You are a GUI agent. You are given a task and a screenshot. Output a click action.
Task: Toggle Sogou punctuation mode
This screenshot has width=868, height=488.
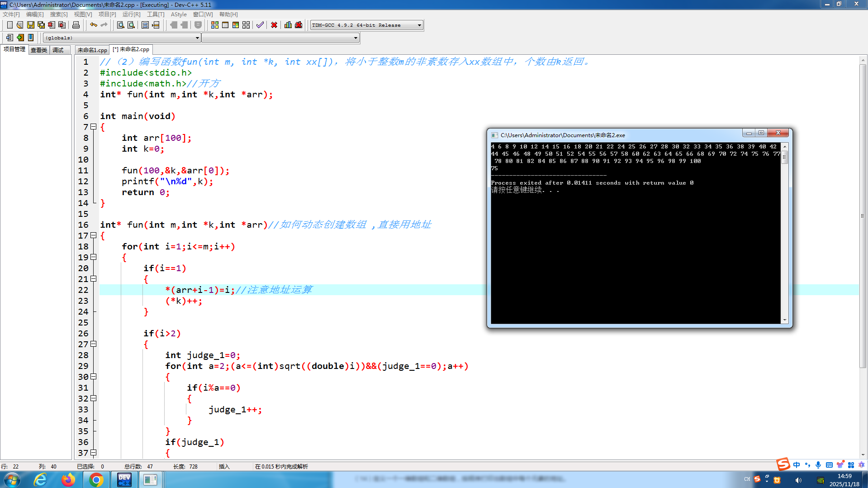pos(807,465)
